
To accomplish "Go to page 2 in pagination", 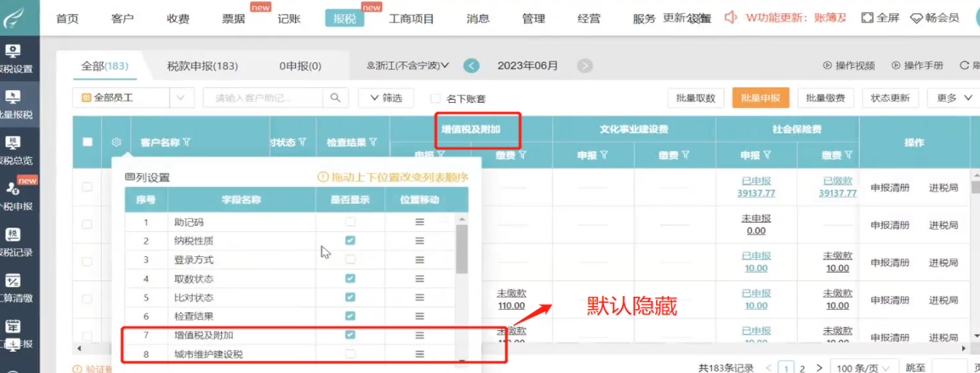I will [x=802, y=368].
